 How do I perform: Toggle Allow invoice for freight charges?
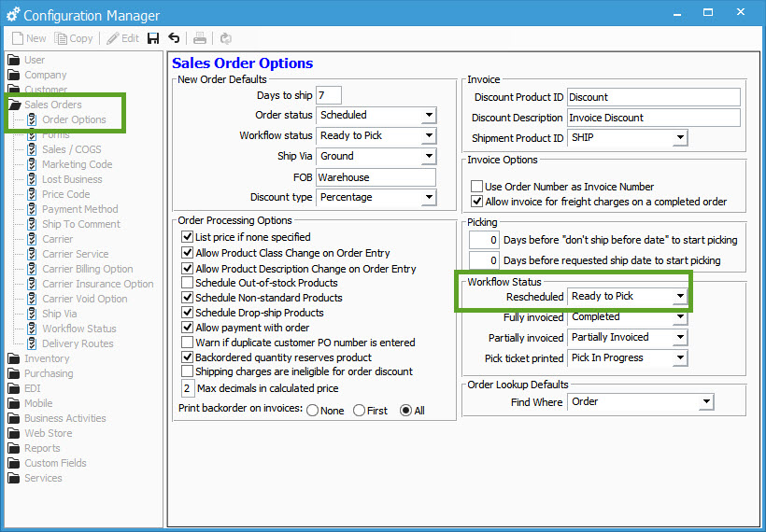tap(476, 201)
